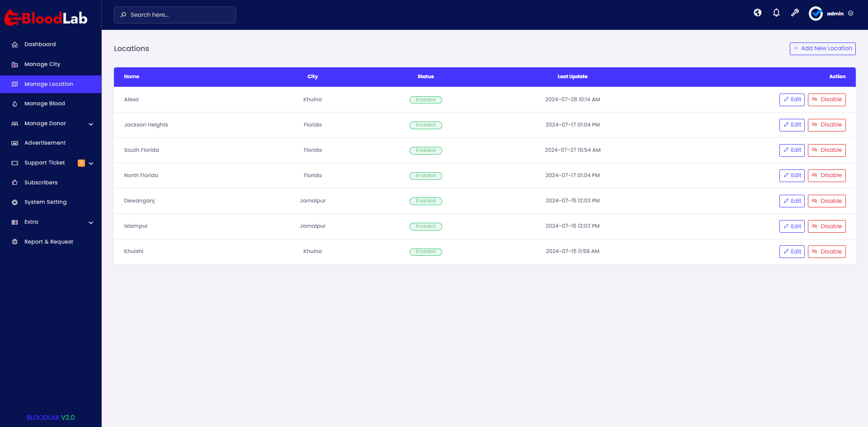Click the wrench icon in the top bar
The image size is (868, 427).
795,13
